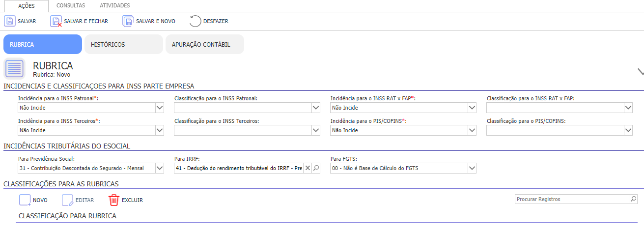Go to the Apuração Contábil tab
Image resolution: width=644 pixels, height=234 pixels.
click(204, 44)
